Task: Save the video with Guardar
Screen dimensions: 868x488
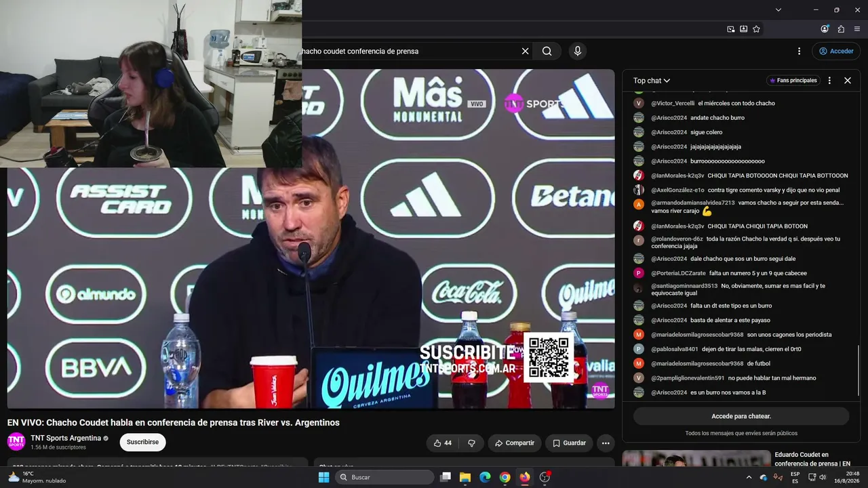Action: (569, 443)
